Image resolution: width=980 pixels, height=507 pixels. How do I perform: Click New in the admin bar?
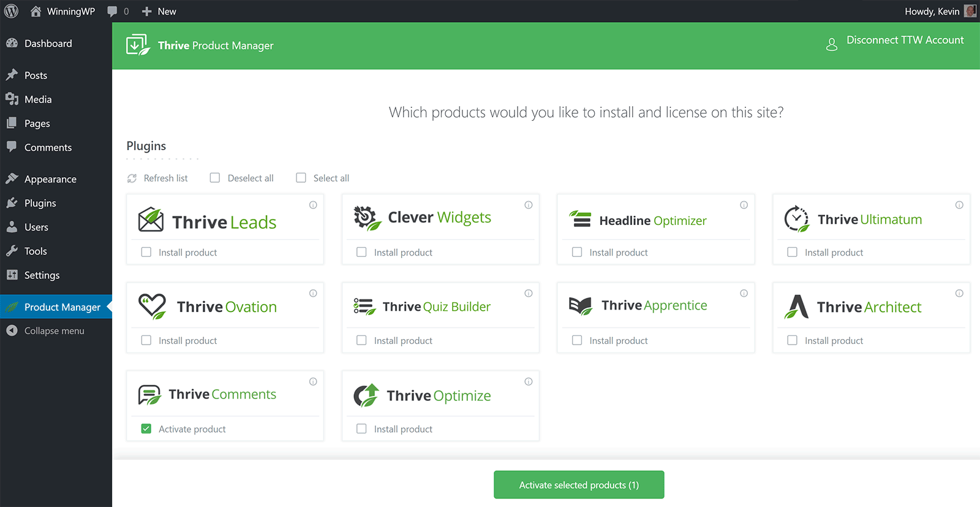167,12
